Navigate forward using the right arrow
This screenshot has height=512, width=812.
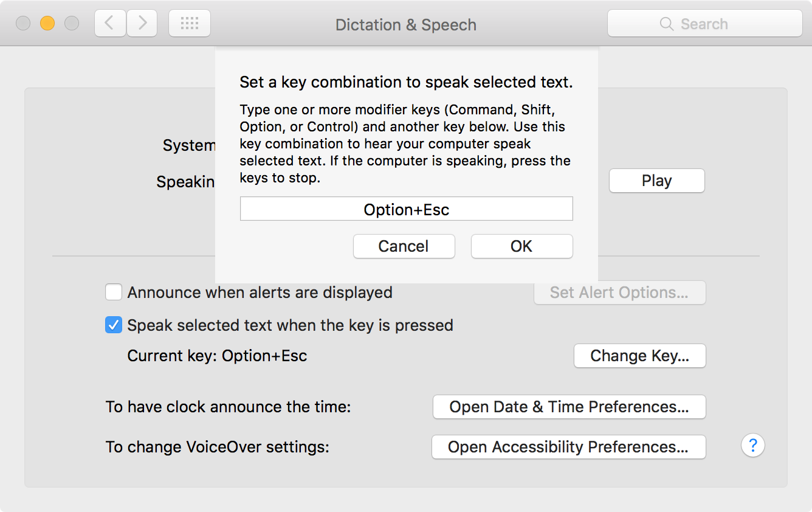(x=142, y=23)
